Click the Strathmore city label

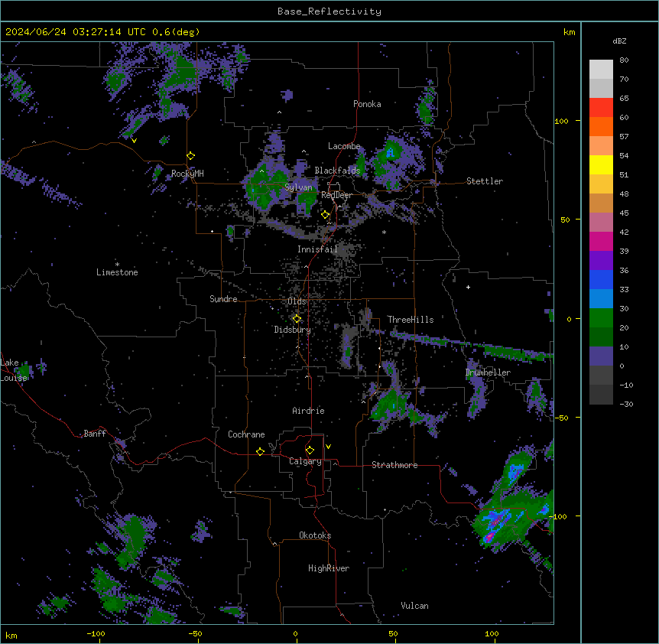pyautogui.click(x=394, y=465)
